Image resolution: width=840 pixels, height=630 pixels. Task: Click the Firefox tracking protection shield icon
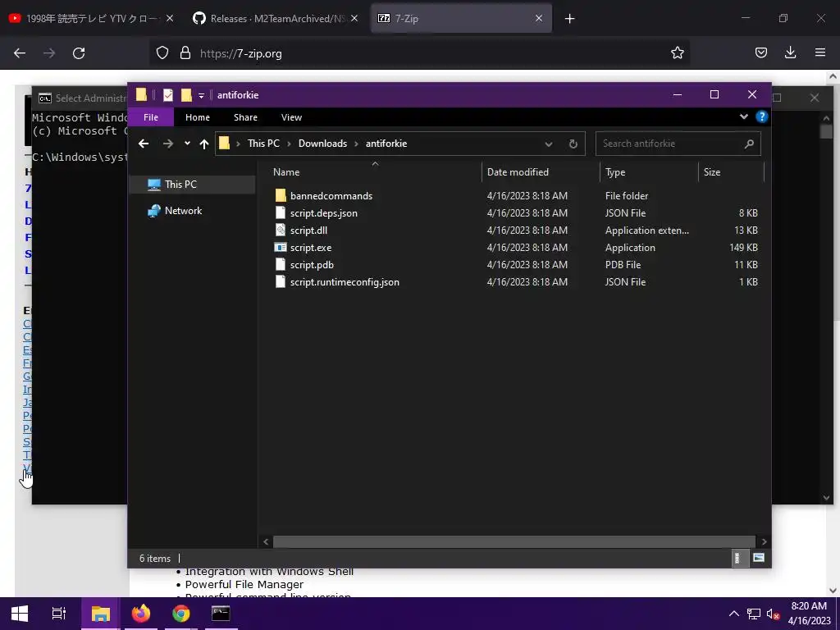click(162, 53)
